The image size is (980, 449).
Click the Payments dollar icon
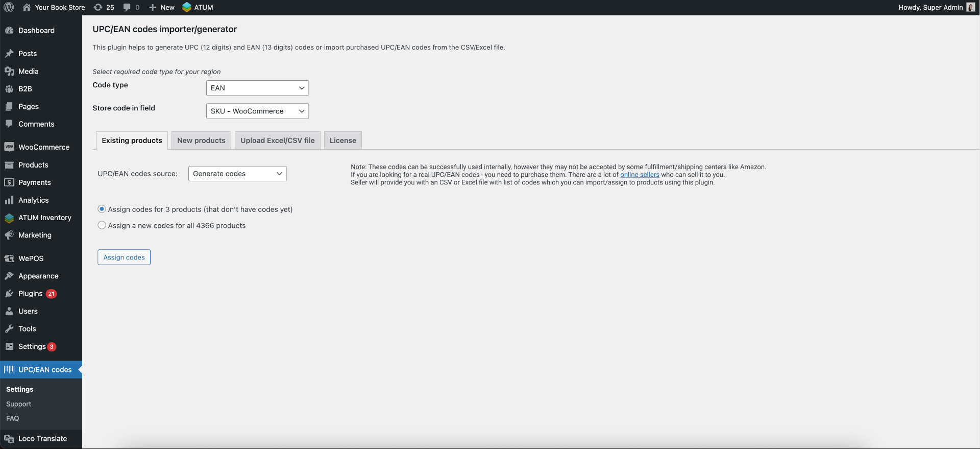(9, 182)
